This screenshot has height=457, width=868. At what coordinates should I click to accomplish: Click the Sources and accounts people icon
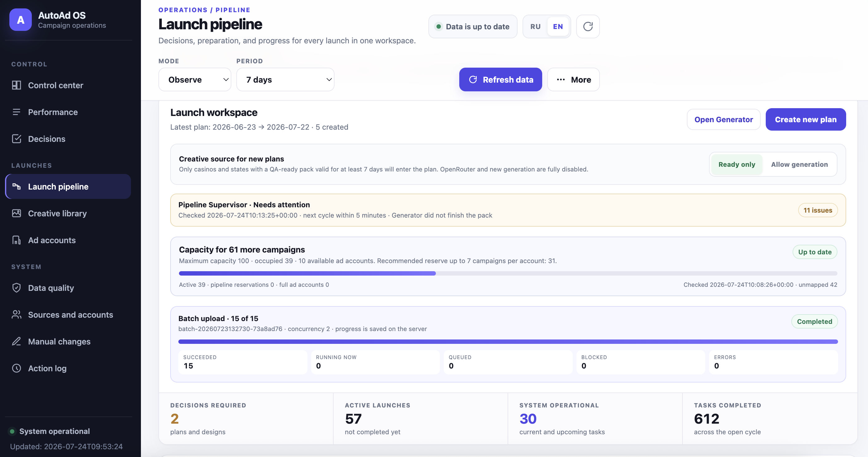pyautogui.click(x=17, y=315)
